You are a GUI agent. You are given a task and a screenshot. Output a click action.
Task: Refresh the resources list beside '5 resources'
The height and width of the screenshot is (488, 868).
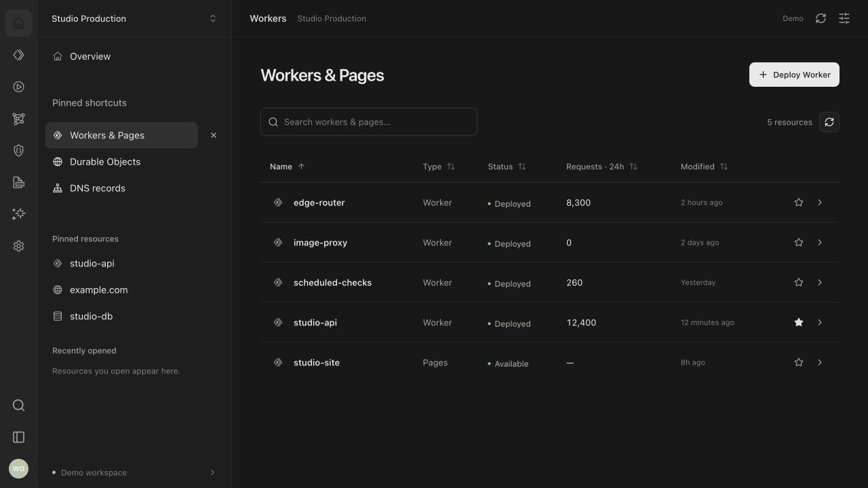coord(829,122)
